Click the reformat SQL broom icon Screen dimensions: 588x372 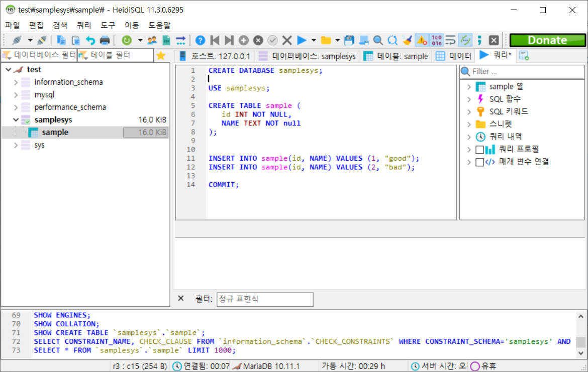click(x=407, y=40)
